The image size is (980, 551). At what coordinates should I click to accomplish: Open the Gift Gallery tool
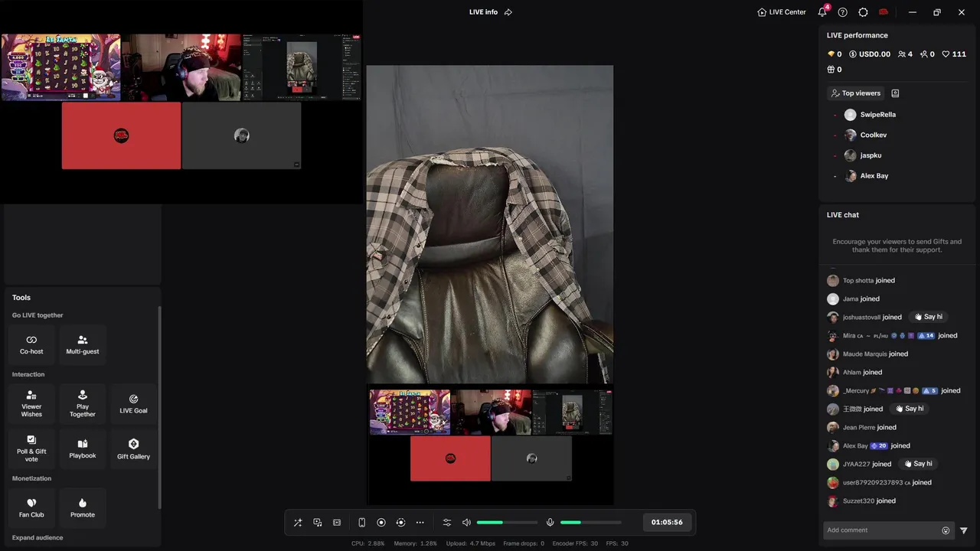point(133,448)
